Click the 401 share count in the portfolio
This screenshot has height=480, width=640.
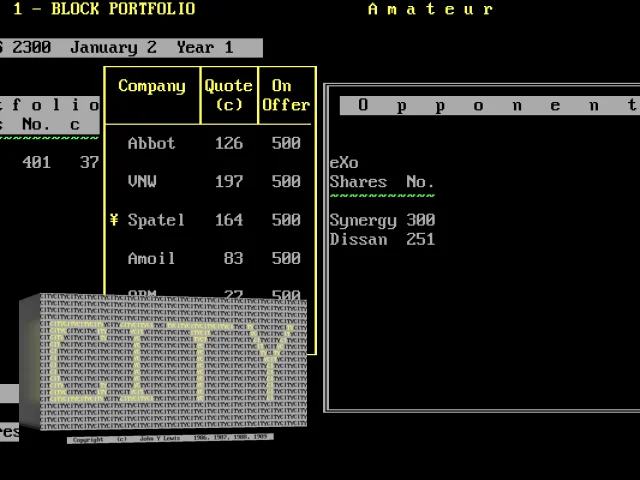37,162
